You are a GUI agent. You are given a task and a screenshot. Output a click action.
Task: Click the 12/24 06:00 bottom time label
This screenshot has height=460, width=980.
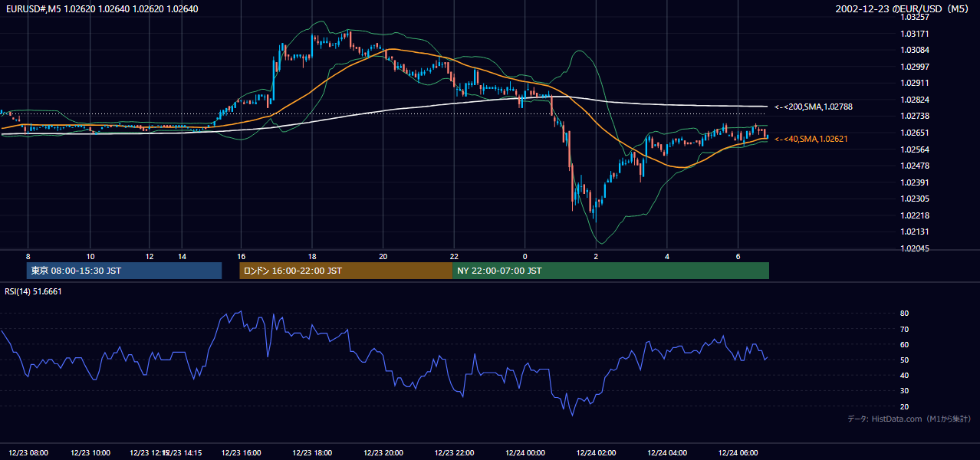(738, 452)
